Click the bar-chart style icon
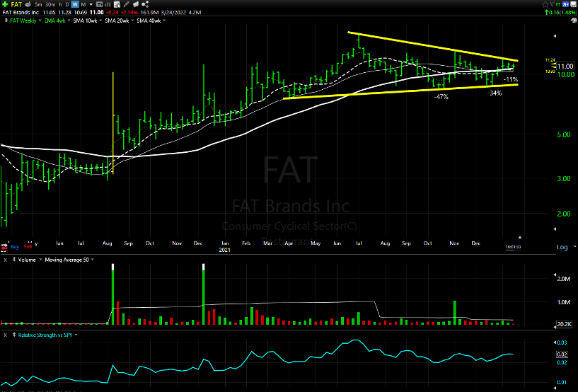578x392 pixels. (x=108, y=4)
